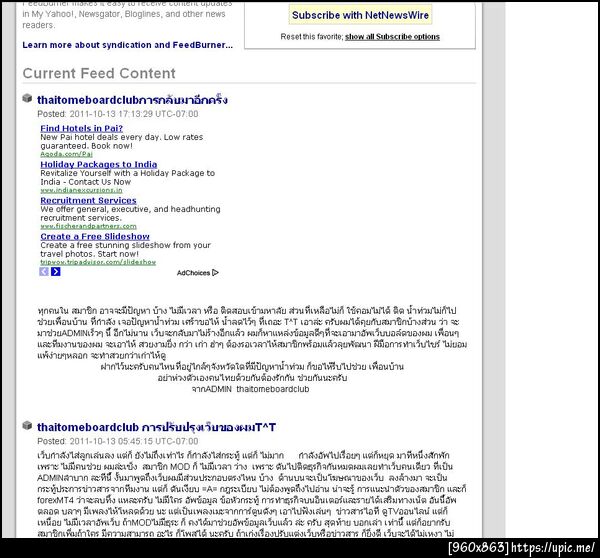Viewport: 600px width, 558px height.
Task: Click cube icon beside second feed post
Action: 27,425
